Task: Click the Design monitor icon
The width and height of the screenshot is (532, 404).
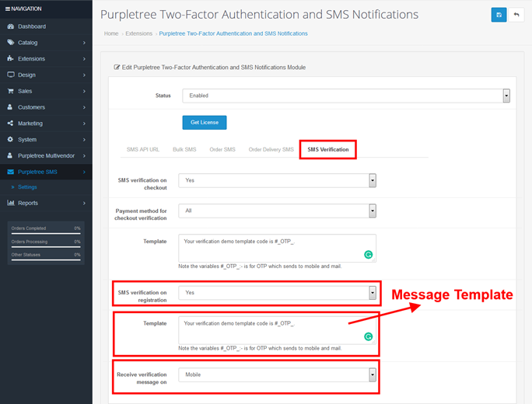Action: point(11,75)
